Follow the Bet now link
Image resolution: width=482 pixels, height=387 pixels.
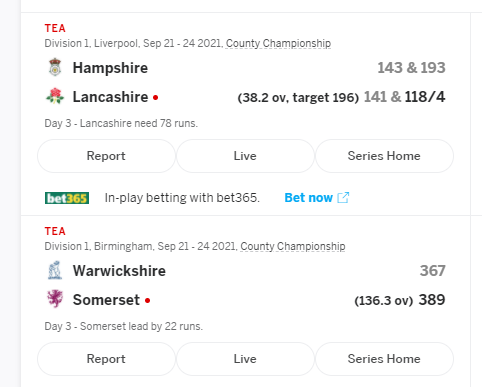[309, 198]
